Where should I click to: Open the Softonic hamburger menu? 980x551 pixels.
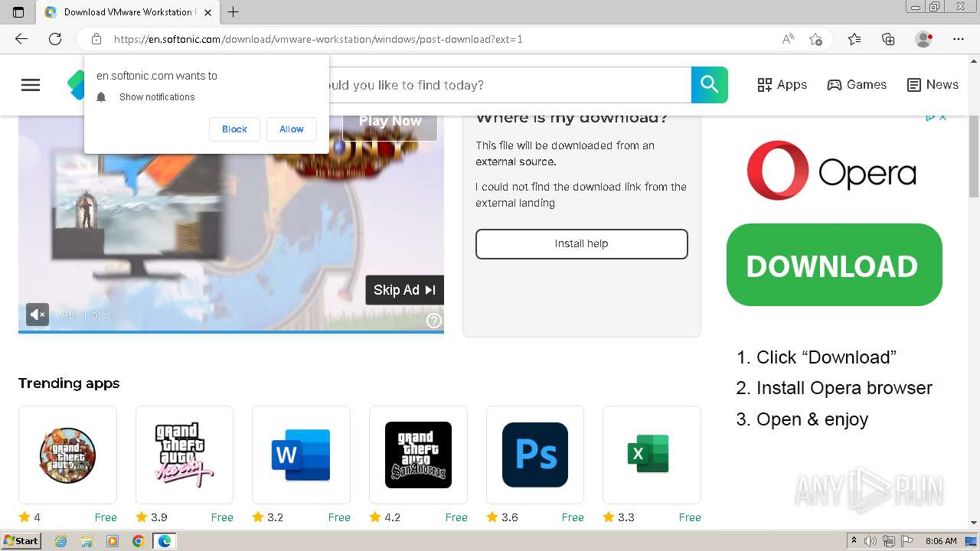(31, 85)
